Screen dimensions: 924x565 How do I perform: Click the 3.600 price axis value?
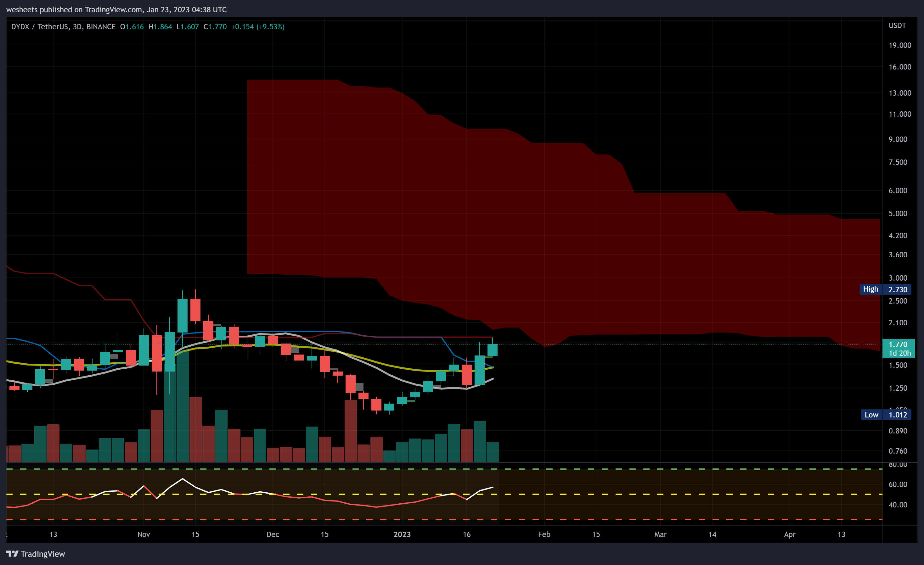[898, 255]
